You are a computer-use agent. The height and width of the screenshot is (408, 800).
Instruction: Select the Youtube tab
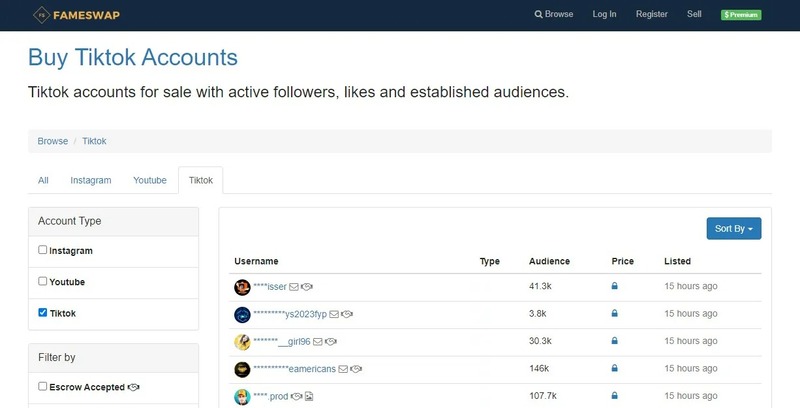(150, 180)
